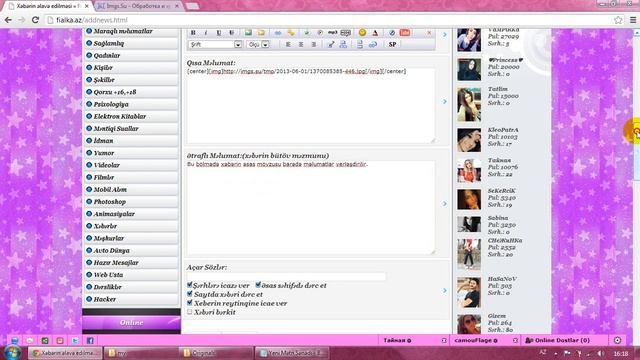This screenshot has height=360, width=640.
Task: Open the Psixologiya category
Action: coord(131,104)
